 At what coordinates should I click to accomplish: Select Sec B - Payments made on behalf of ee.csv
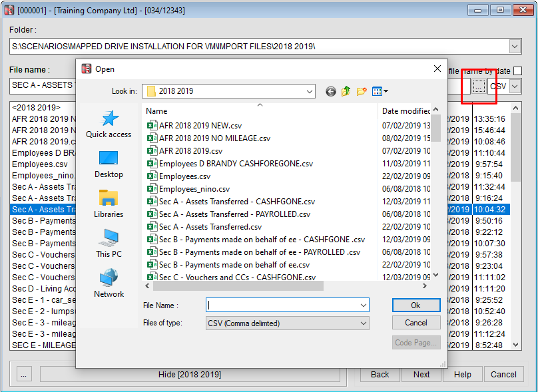(228, 265)
